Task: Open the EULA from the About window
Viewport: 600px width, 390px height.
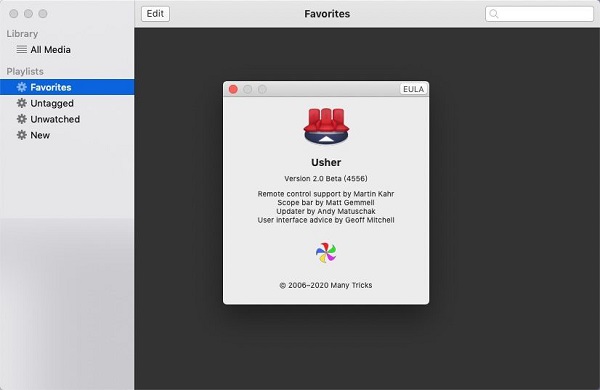Action: point(413,89)
